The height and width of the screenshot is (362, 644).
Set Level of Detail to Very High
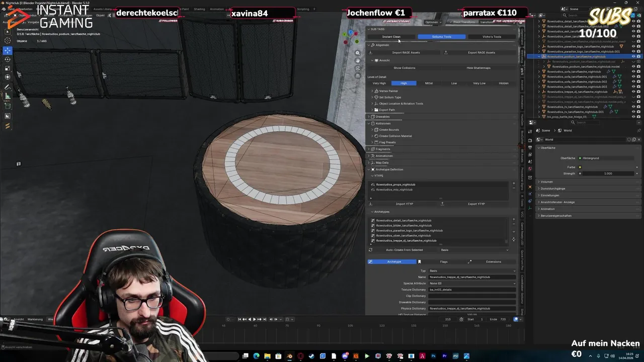pyautogui.click(x=379, y=83)
